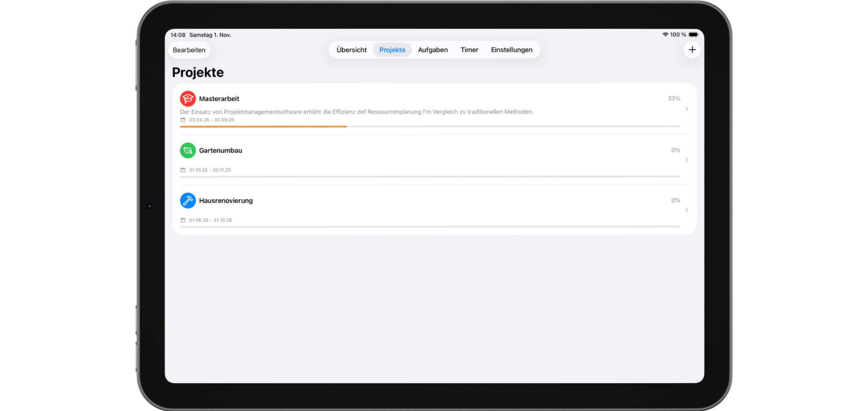Select the Masterarbeit description text
The height and width of the screenshot is (411, 868).
pos(356,112)
